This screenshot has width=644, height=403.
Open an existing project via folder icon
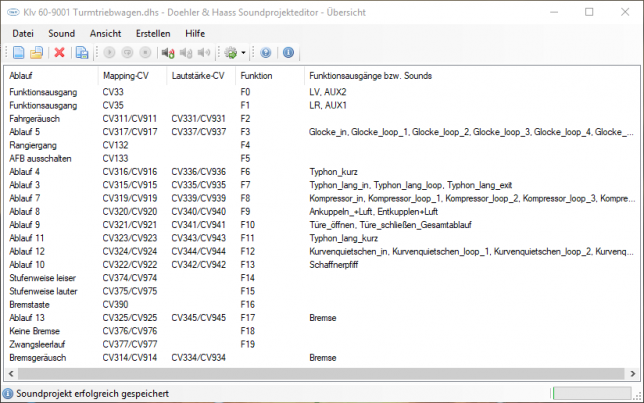click(37, 53)
